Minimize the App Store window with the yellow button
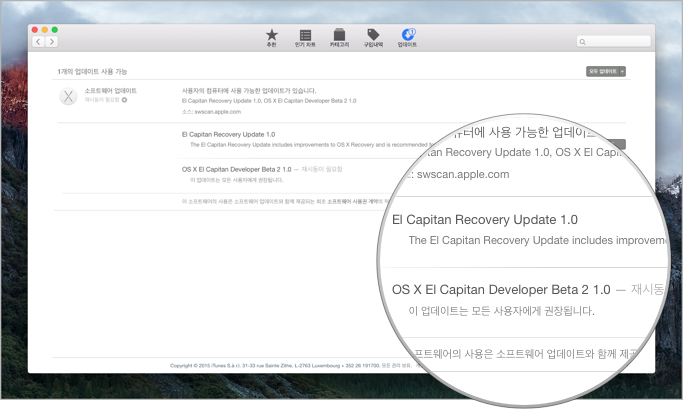Image resolution: width=683 pixels, height=409 pixels. [44, 30]
